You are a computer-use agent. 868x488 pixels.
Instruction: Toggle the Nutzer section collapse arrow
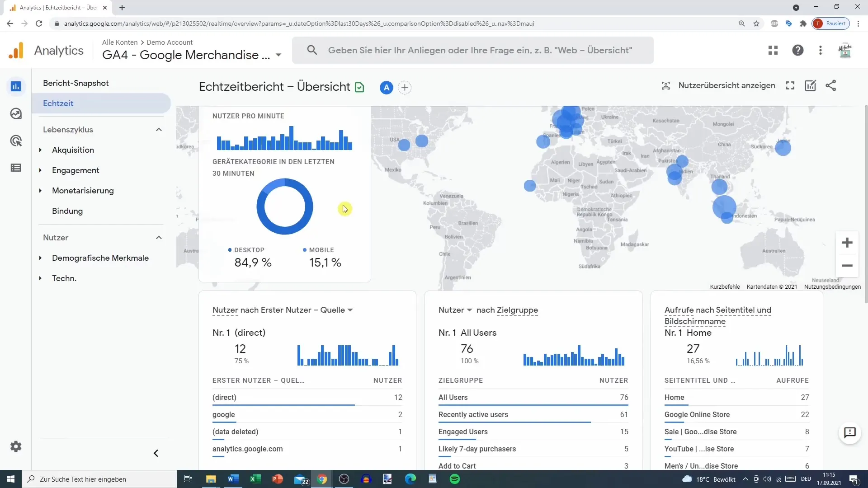click(x=159, y=237)
